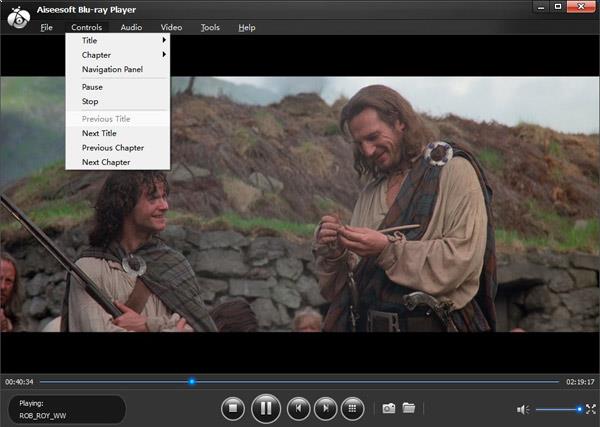Choose Pause from Controls menu

[x=118, y=87]
